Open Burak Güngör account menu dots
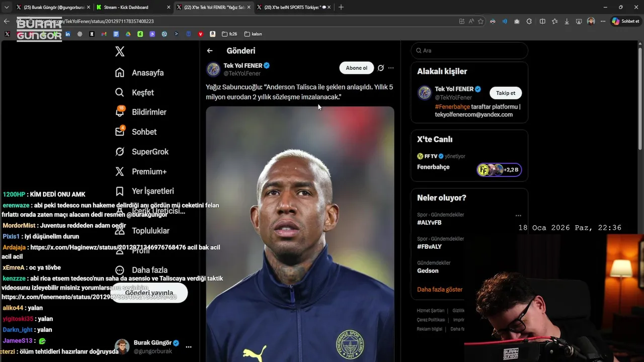644x362 pixels. (x=189, y=347)
